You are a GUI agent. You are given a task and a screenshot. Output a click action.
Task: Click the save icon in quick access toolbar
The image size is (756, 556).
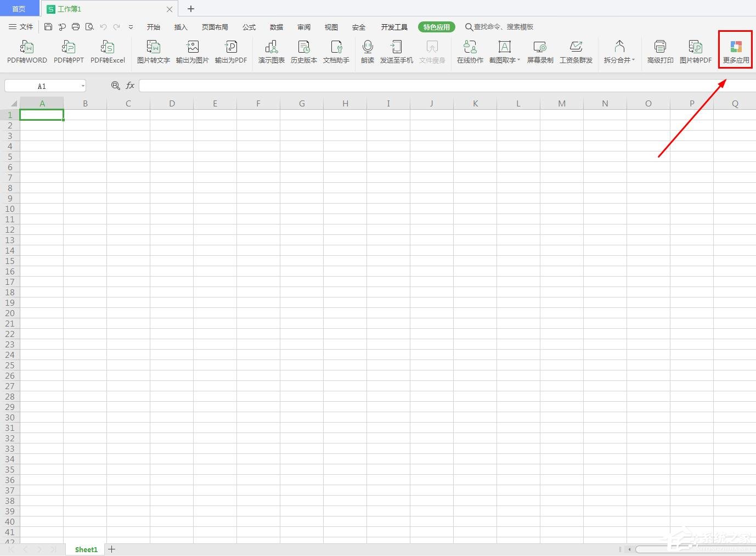click(48, 27)
